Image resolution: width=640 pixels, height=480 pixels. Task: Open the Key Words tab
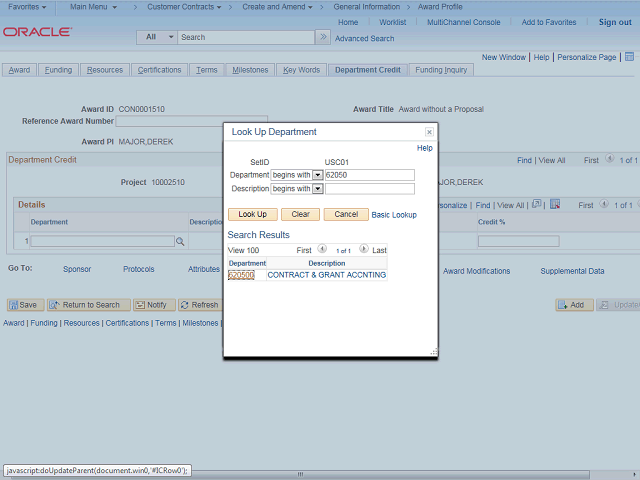301,70
